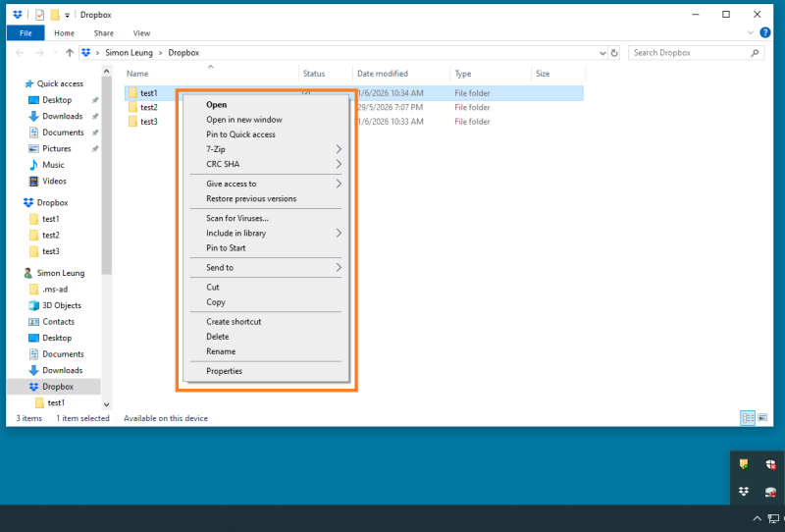This screenshot has width=785, height=532.
Task: Expand the 7-Zip submenu
Action: (266, 149)
